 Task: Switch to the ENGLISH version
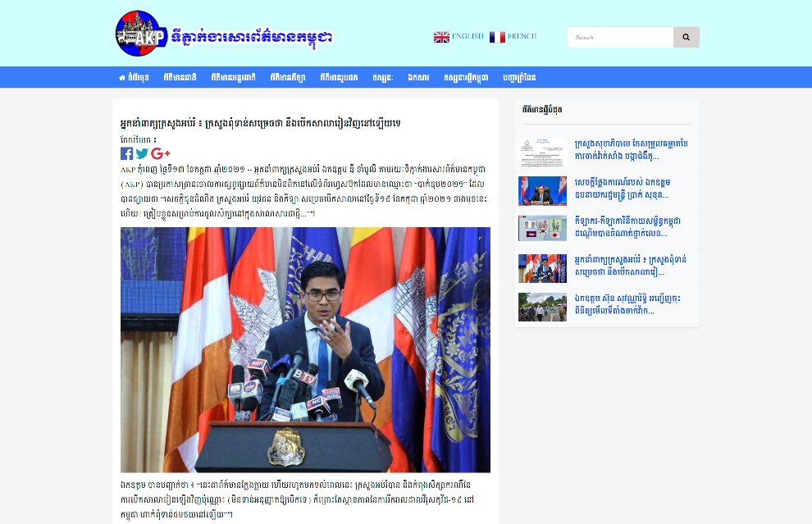(458, 37)
